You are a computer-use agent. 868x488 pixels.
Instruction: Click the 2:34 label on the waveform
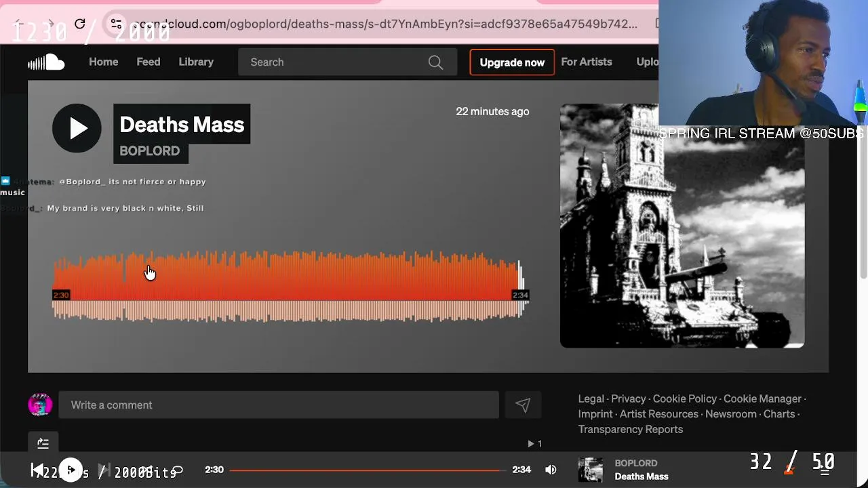[520, 295]
